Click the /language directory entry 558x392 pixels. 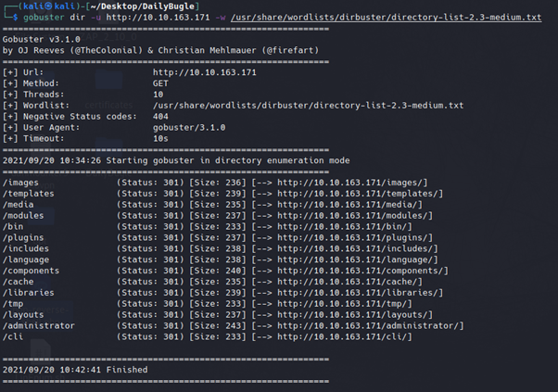[x=26, y=259]
